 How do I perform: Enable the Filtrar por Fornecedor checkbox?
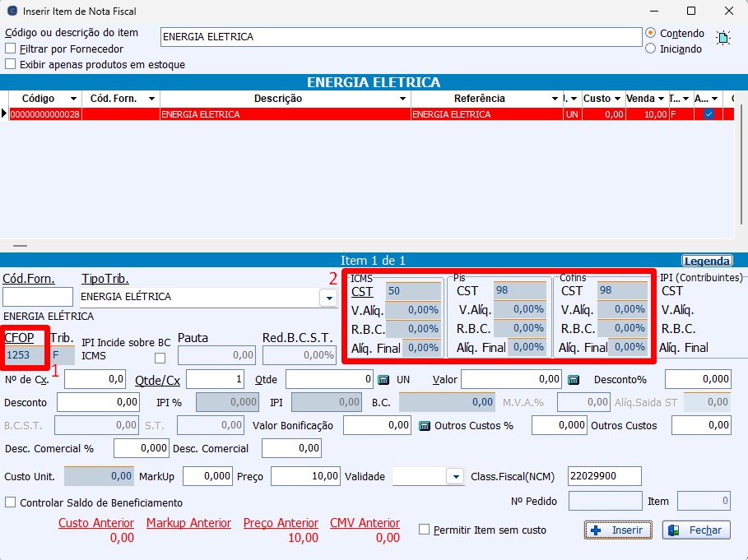11,49
